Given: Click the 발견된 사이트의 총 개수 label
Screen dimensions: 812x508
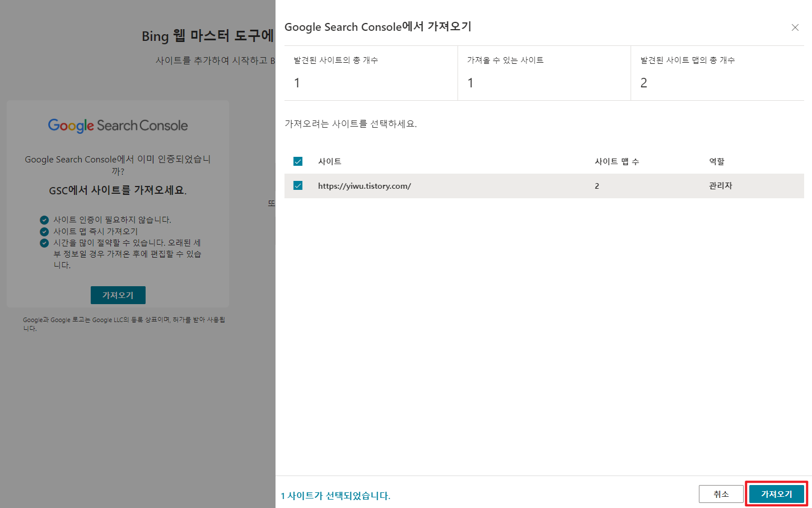Looking at the screenshot, I should [336, 60].
